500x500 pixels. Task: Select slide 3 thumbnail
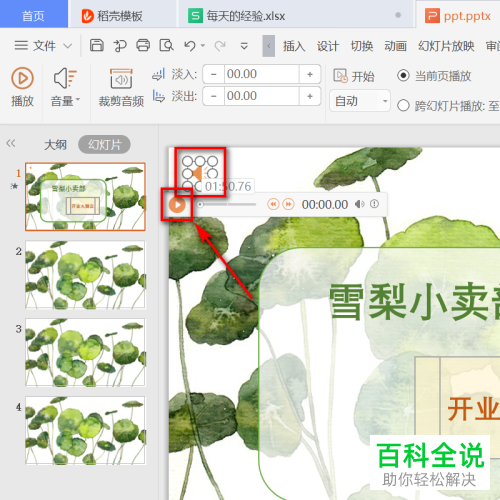click(85, 352)
